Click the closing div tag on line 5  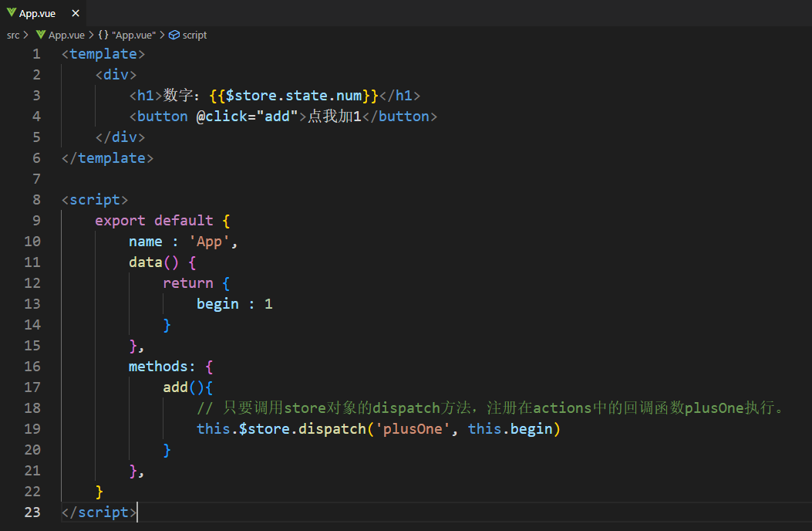120,137
